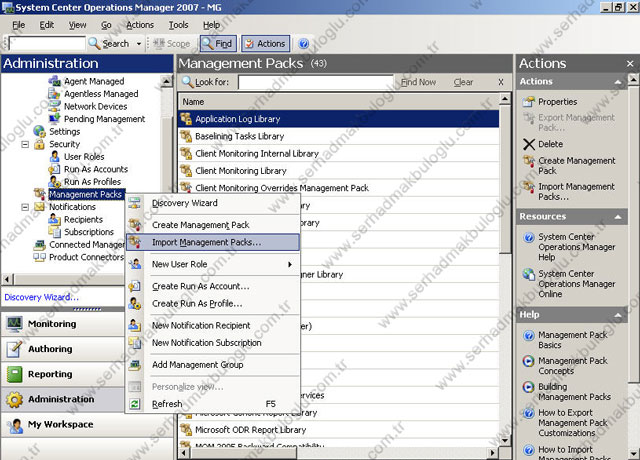
Task: Open the Go menu
Action: [106, 25]
